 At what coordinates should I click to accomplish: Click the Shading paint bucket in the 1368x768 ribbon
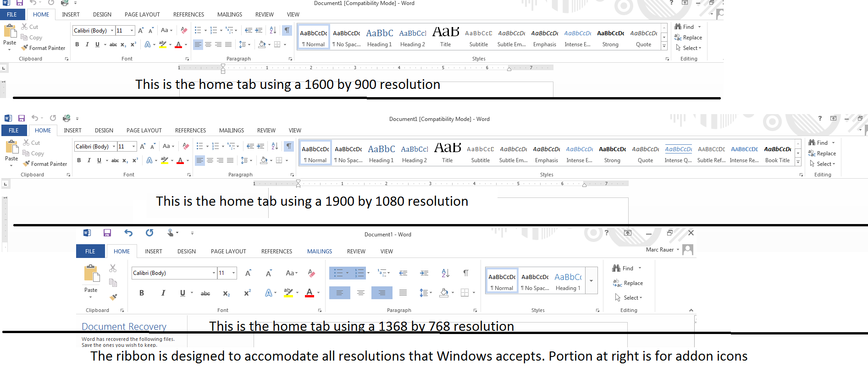(443, 293)
